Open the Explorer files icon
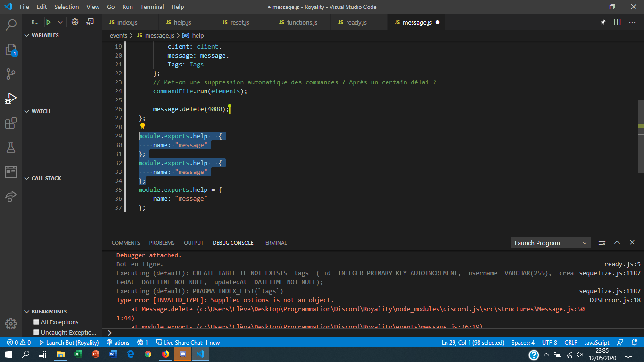The image size is (644, 362). [x=11, y=49]
